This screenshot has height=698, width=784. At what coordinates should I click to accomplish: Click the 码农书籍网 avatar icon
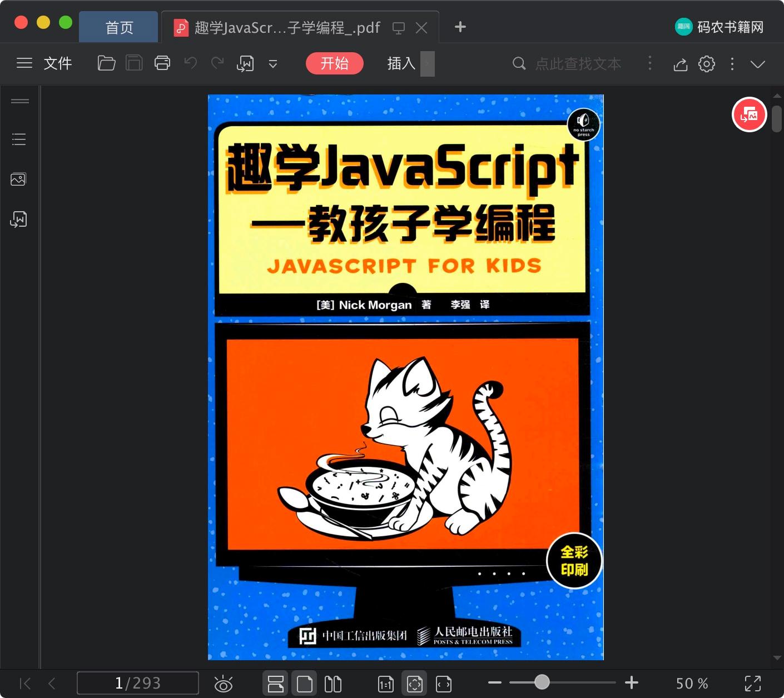[683, 27]
